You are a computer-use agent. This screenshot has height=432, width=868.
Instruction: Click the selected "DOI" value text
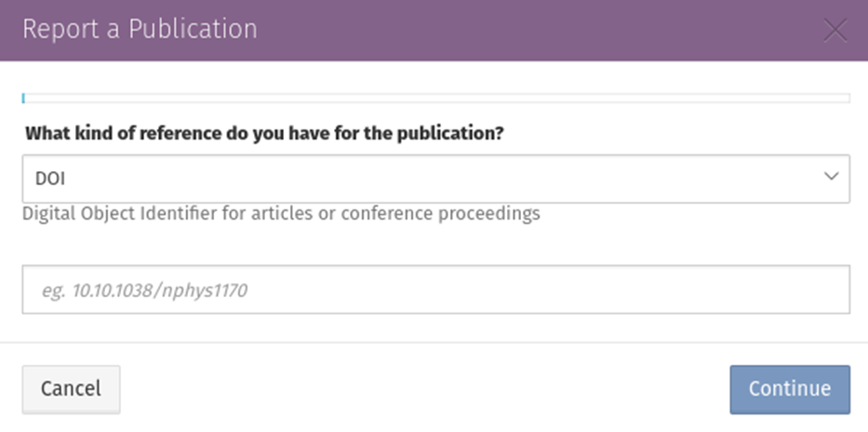coord(50,179)
